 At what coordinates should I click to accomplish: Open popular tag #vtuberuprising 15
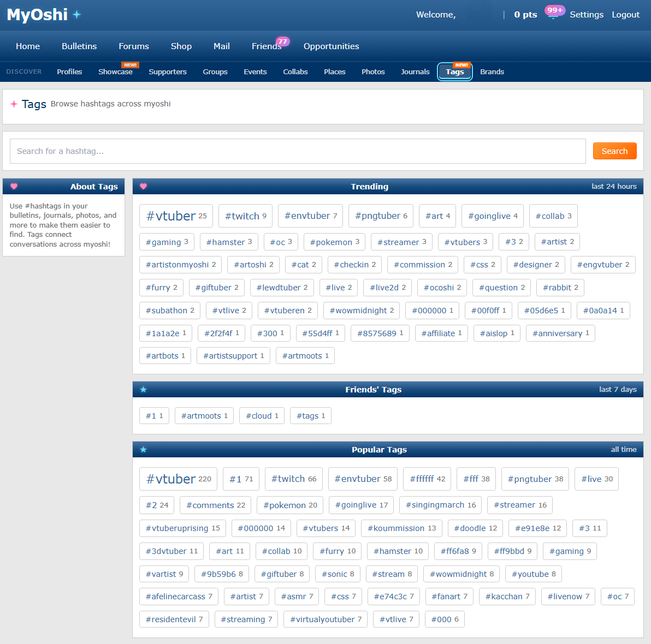(182, 528)
